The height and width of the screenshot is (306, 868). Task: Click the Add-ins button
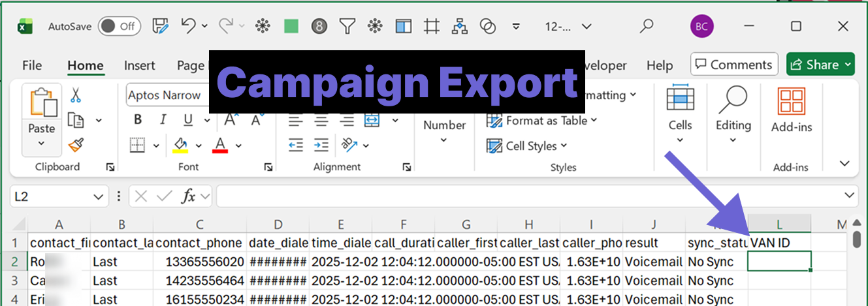coord(791,110)
